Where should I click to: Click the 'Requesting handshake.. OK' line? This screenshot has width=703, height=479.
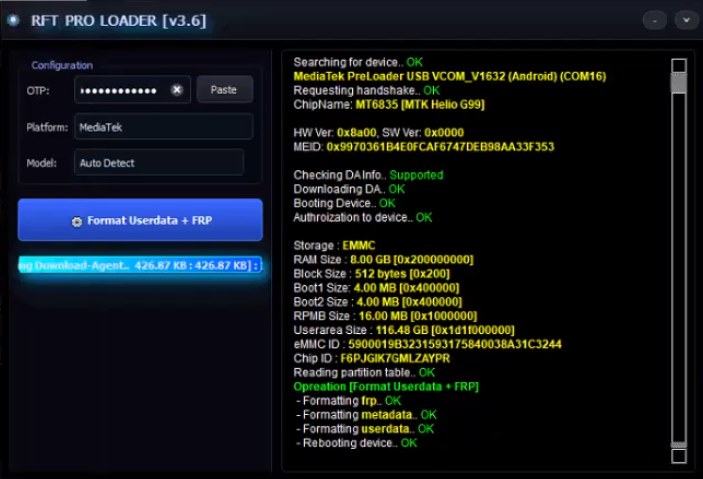tap(366, 90)
